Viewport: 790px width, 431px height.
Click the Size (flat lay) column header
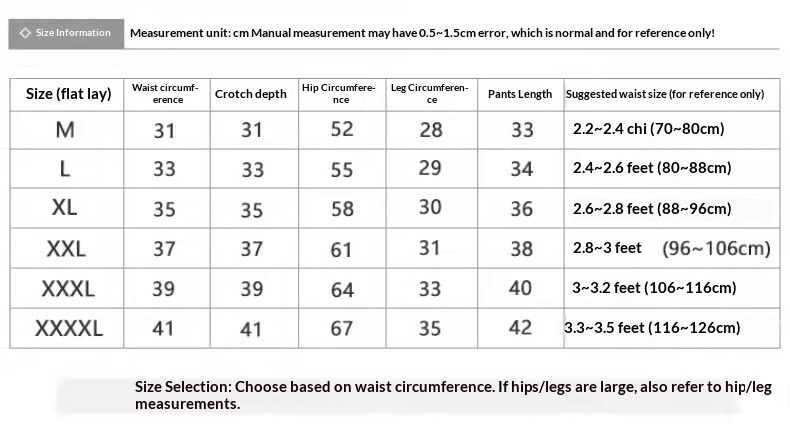[68, 94]
